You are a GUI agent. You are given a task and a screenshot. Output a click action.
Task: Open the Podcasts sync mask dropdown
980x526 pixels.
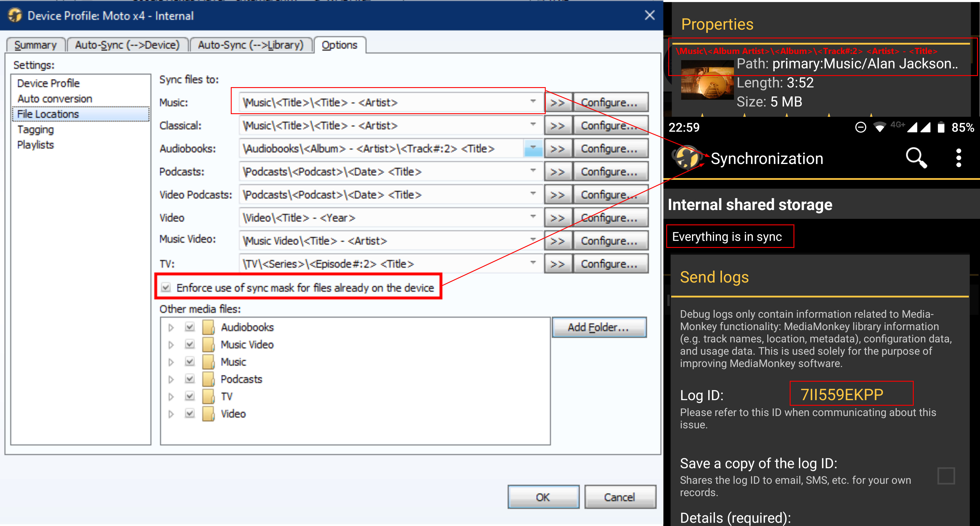533,172
